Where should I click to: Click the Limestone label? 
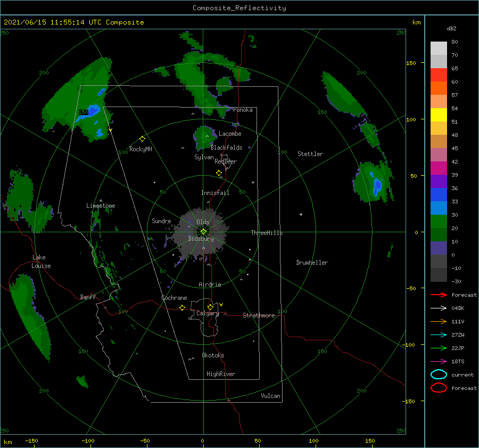point(101,206)
